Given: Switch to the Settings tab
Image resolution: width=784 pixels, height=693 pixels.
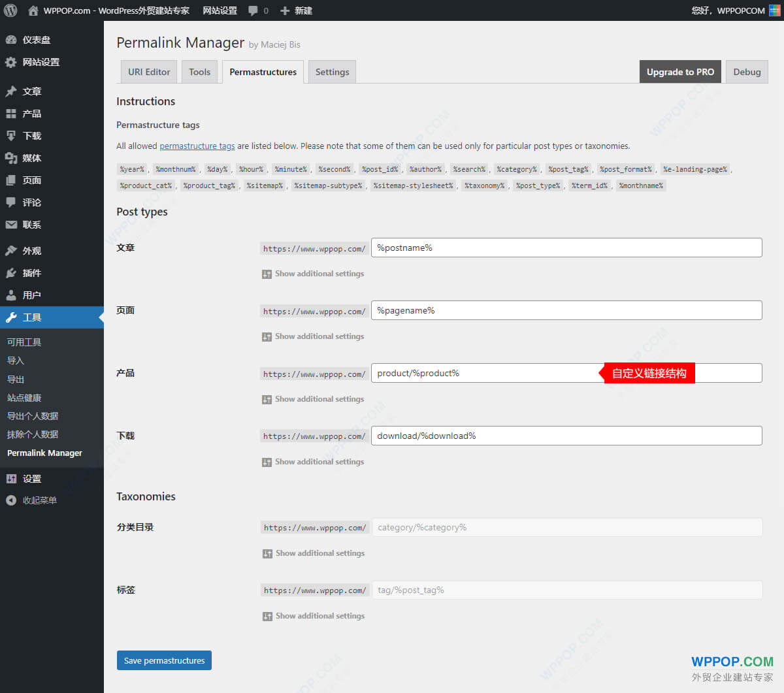Looking at the screenshot, I should tap(332, 72).
